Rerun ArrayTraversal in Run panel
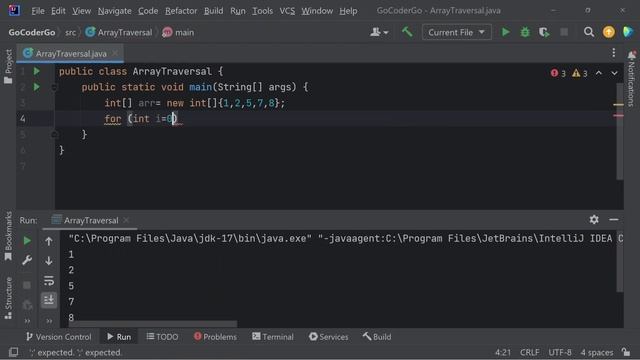Viewport: 640px width, 360px height. pos(27,241)
